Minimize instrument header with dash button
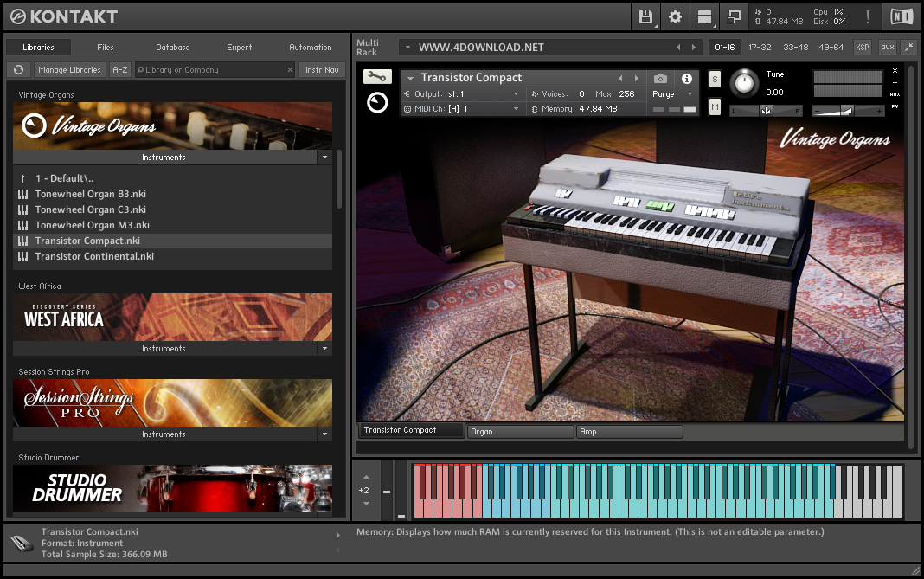The height and width of the screenshot is (579, 924). 895,82
